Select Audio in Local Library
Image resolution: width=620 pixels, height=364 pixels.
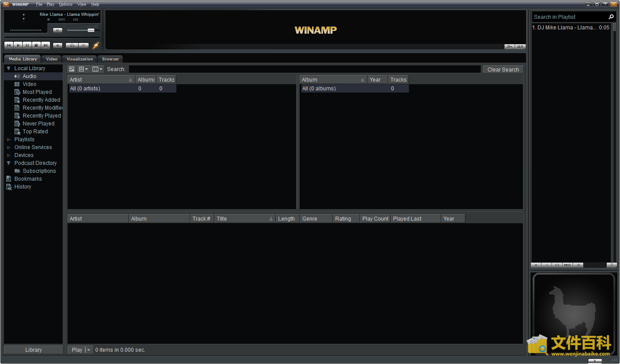click(29, 76)
